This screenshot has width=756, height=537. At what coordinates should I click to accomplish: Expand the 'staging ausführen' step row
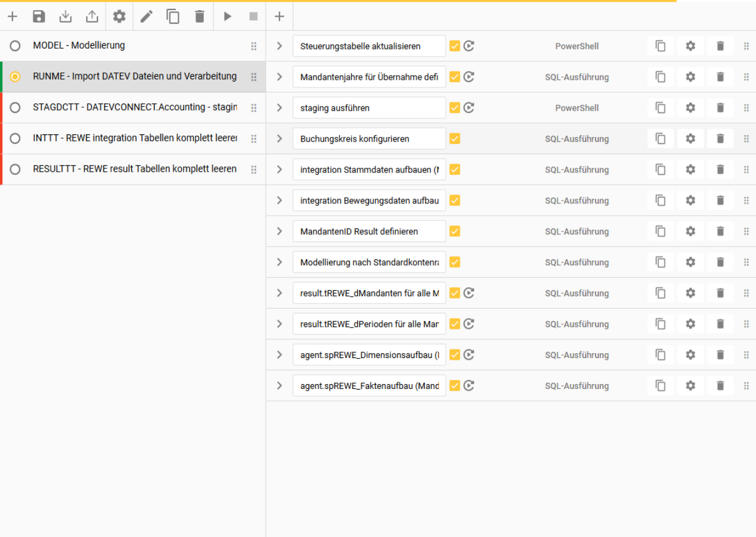(x=279, y=108)
